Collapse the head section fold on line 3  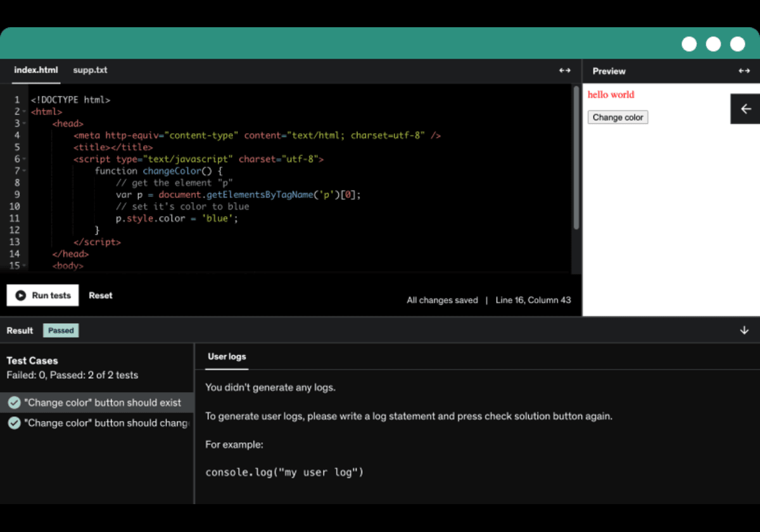coord(23,123)
